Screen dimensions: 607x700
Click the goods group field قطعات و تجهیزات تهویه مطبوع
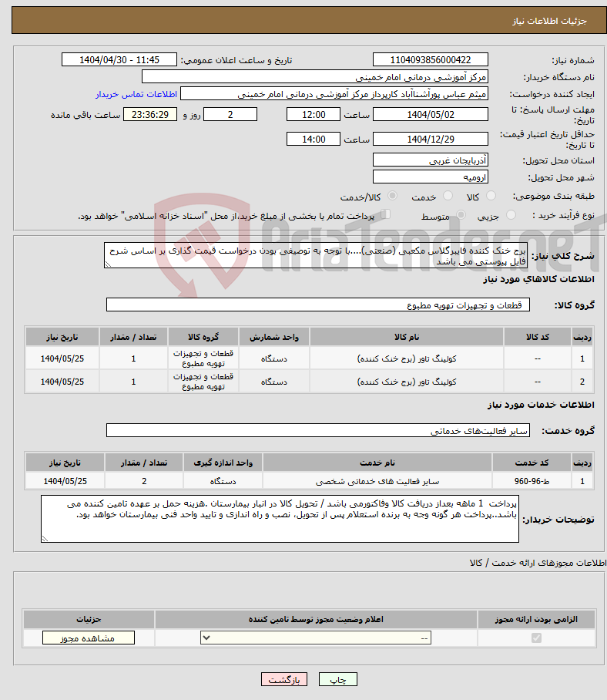click(x=318, y=305)
